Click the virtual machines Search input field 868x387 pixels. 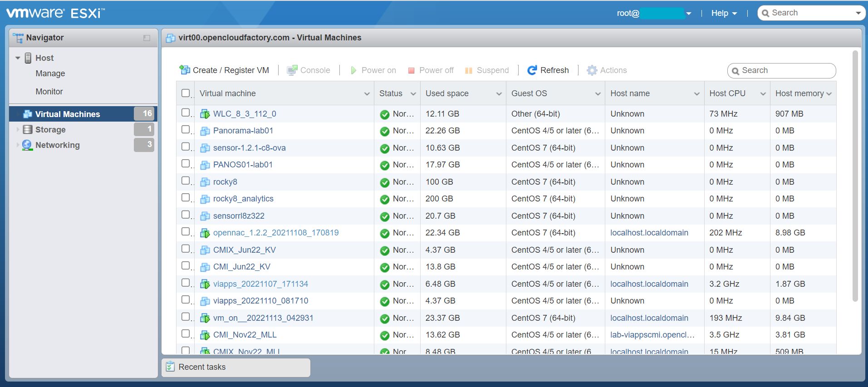(781, 71)
